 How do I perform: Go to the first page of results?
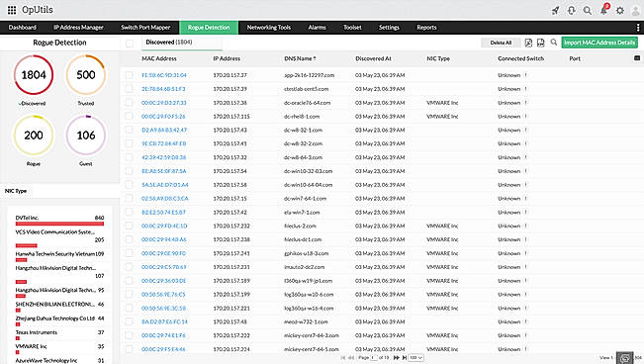(x=343, y=358)
